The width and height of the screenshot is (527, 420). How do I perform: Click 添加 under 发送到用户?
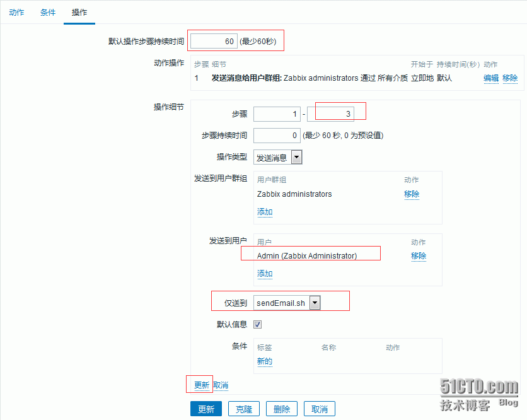click(x=265, y=274)
